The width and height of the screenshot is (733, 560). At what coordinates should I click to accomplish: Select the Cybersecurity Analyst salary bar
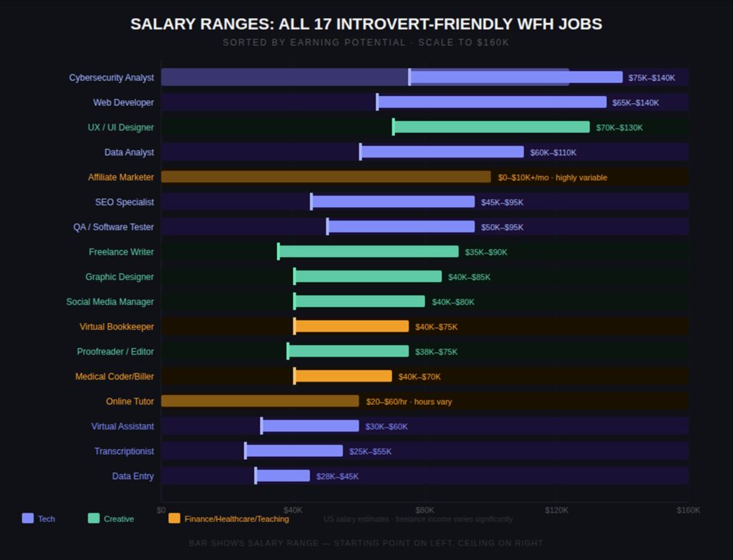tap(515, 77)
